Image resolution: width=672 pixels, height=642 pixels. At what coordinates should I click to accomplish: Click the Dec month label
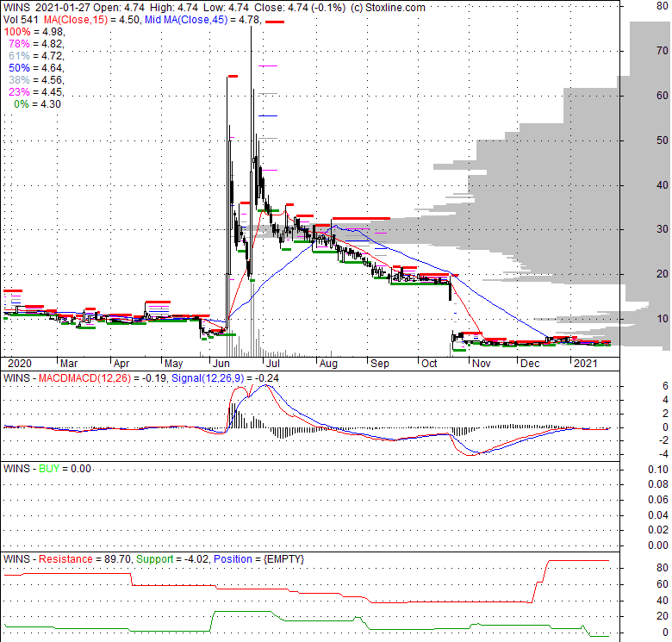point(530,364)
